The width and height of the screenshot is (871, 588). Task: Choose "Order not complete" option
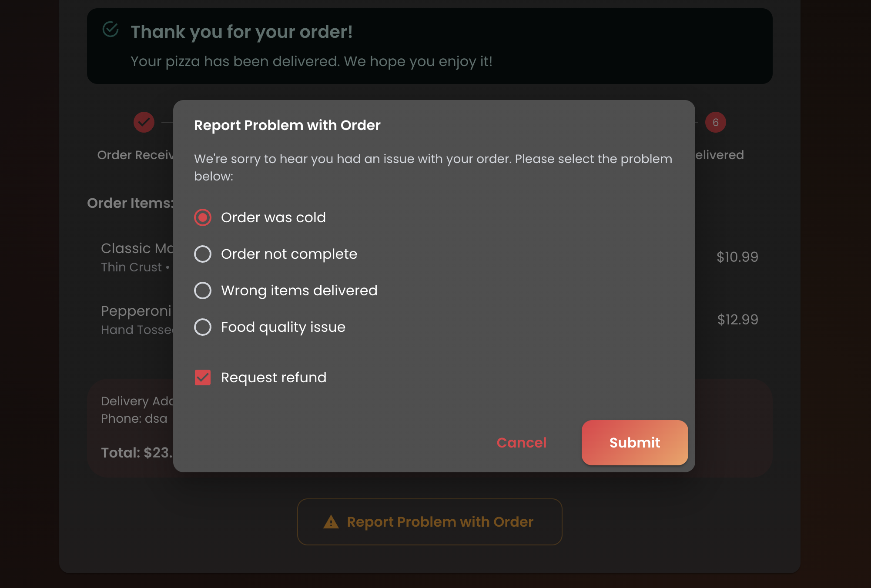click(x=203, y=254)
